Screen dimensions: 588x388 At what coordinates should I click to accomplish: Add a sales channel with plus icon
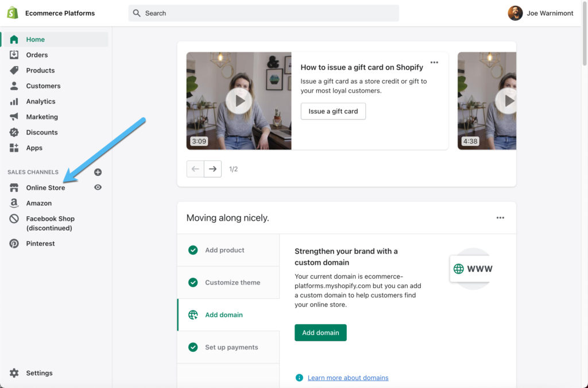(98, 172)
